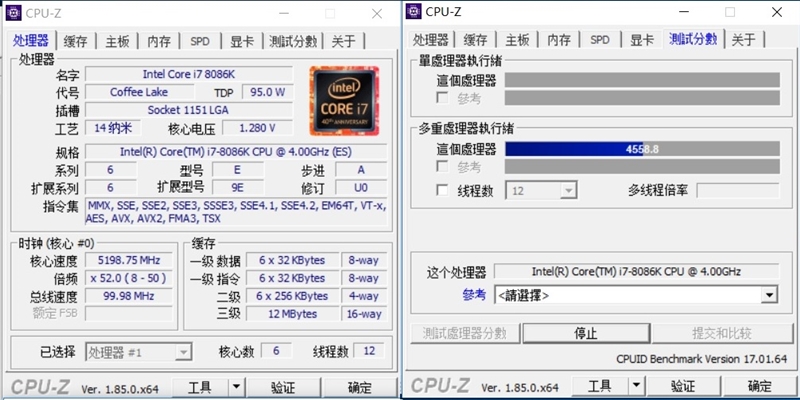Click 验证 button in left window
This screenshot has height=400, width=800.
point(283,388)
